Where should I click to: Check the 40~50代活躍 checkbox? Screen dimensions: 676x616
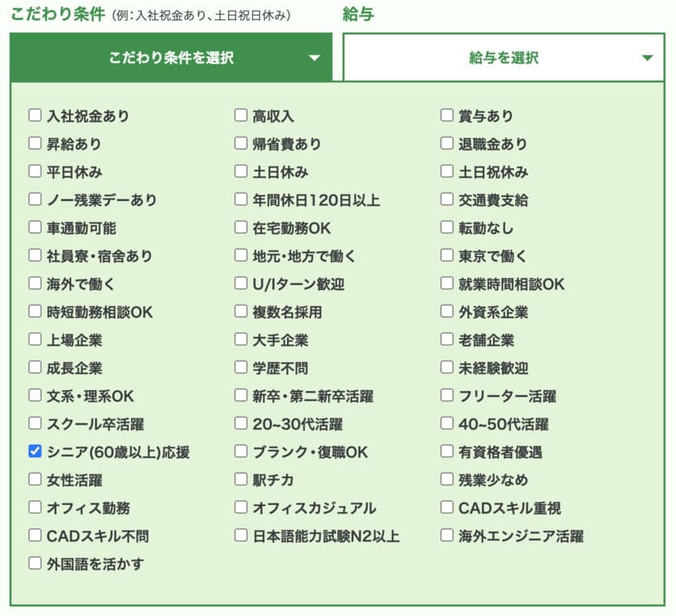pos(446,424)
